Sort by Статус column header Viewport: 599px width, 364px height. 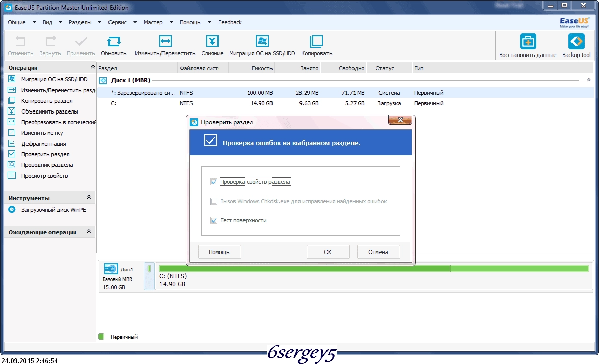click(389, 68)
